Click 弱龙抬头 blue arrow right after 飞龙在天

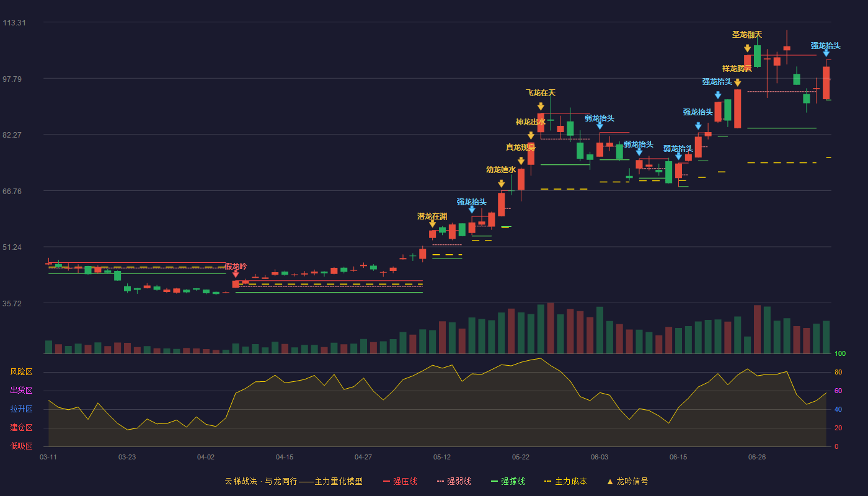(600, 126)
